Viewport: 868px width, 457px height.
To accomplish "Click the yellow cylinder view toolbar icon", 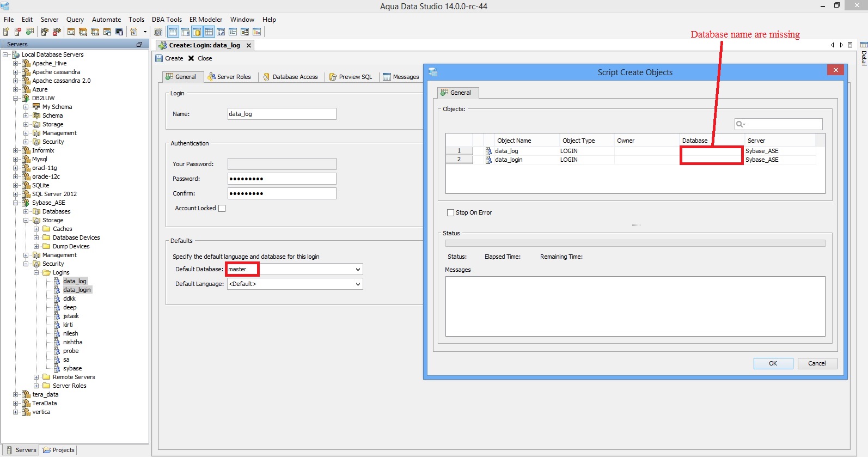I will pyautogui.click(x=197, y=32).
